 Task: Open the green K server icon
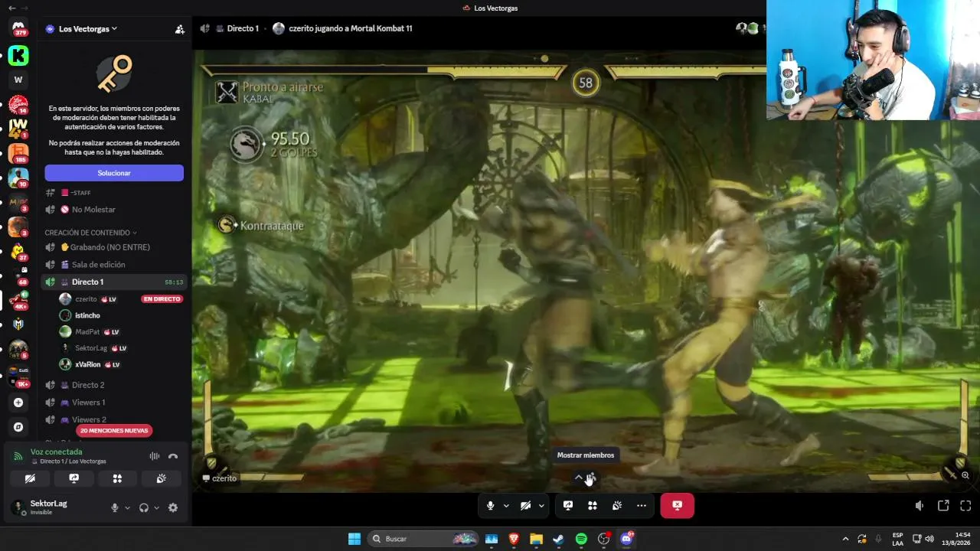coord(18,55)
